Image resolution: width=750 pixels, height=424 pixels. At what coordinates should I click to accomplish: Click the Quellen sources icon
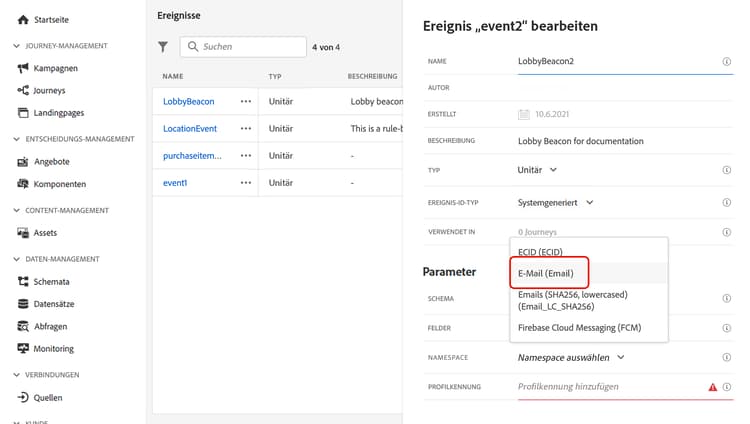(x=23, y=397)
